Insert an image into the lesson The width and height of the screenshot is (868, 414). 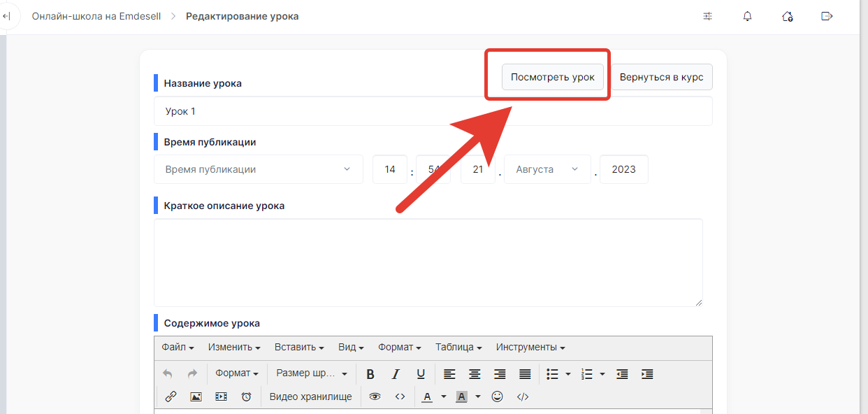196,397
